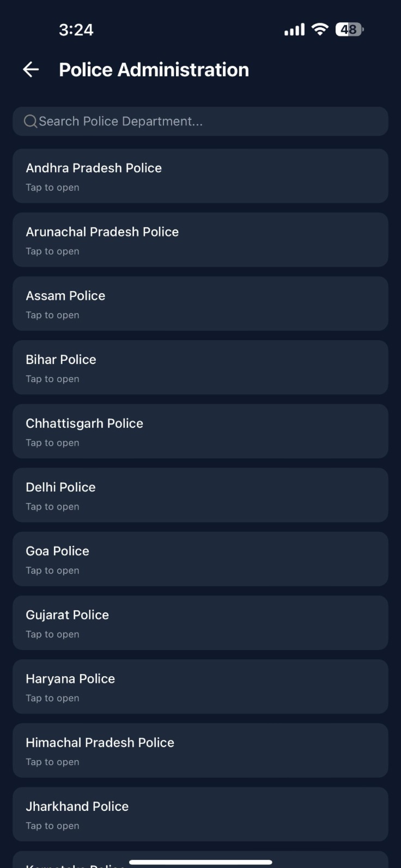Open Himachal Pradesh Police
Image resolution: width=401 pixels, height=868 pixels.
(200, 750)
